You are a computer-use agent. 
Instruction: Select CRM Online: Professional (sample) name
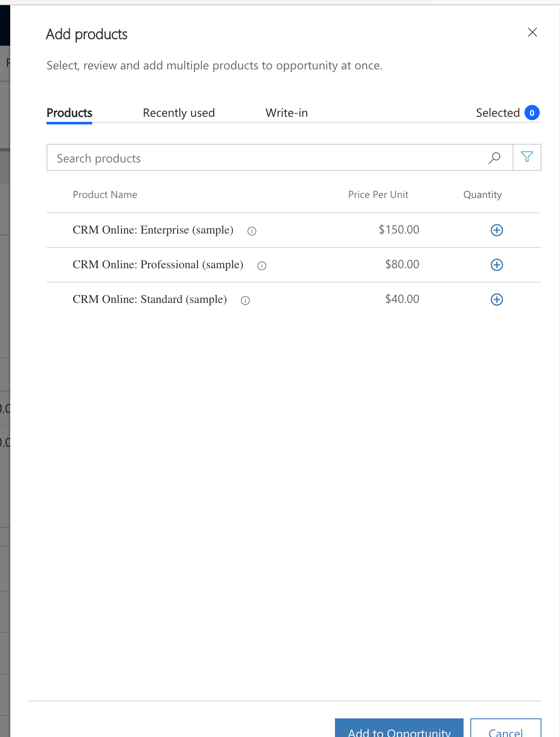pyautogui.click(x=158, y=264)
